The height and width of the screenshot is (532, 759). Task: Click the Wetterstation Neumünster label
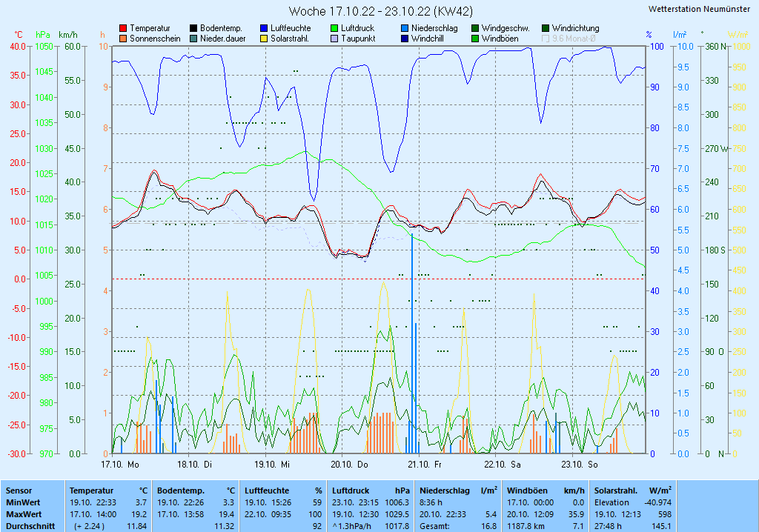pos(698,9)
